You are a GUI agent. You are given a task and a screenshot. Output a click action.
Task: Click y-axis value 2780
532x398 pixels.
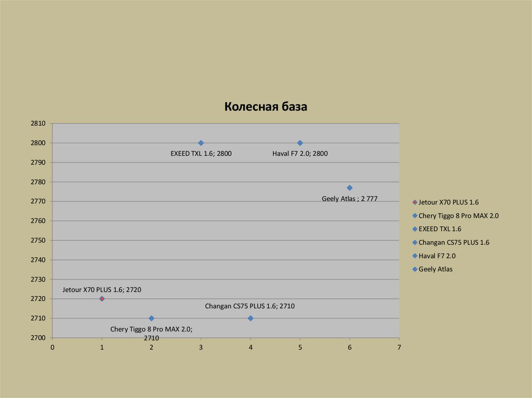pyautogui.click(x=38, y=182)
